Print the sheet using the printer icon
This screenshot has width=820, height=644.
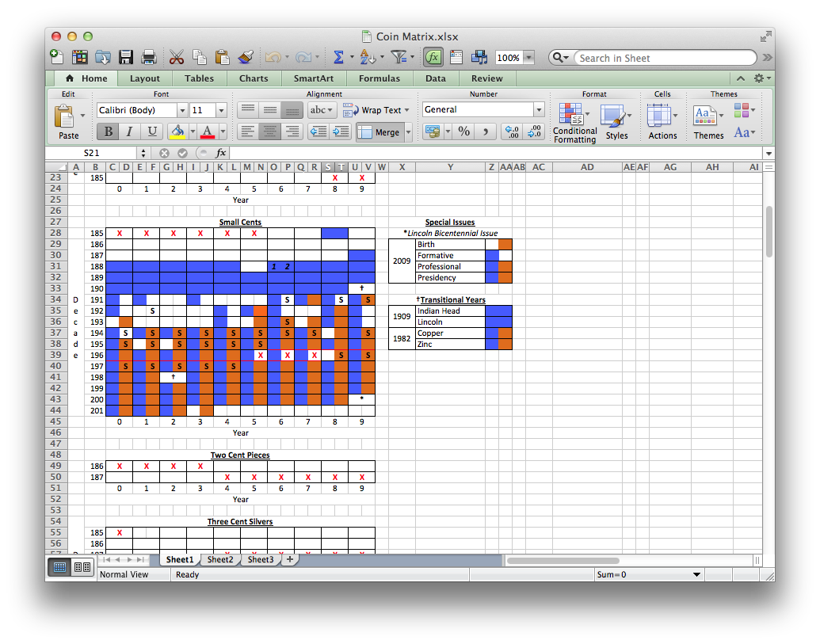[x=148, y=57]
